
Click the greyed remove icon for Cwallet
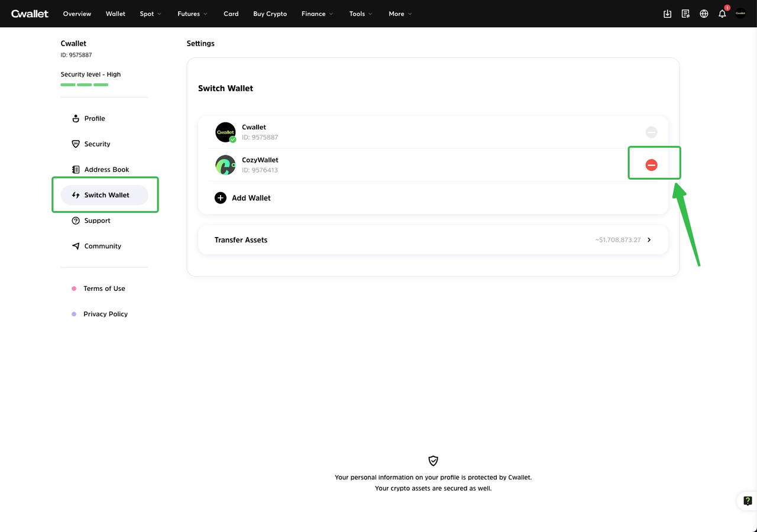click(x=651, y=132)
